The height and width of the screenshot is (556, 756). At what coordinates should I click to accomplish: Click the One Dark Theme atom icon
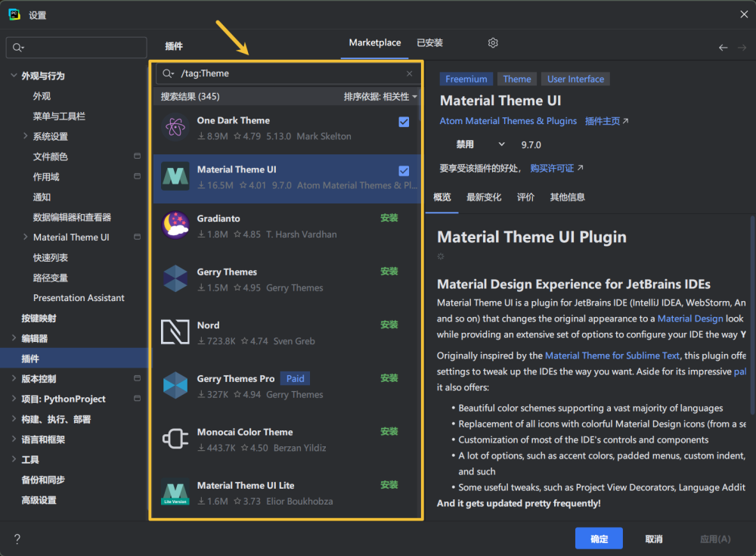click(175, 128)
